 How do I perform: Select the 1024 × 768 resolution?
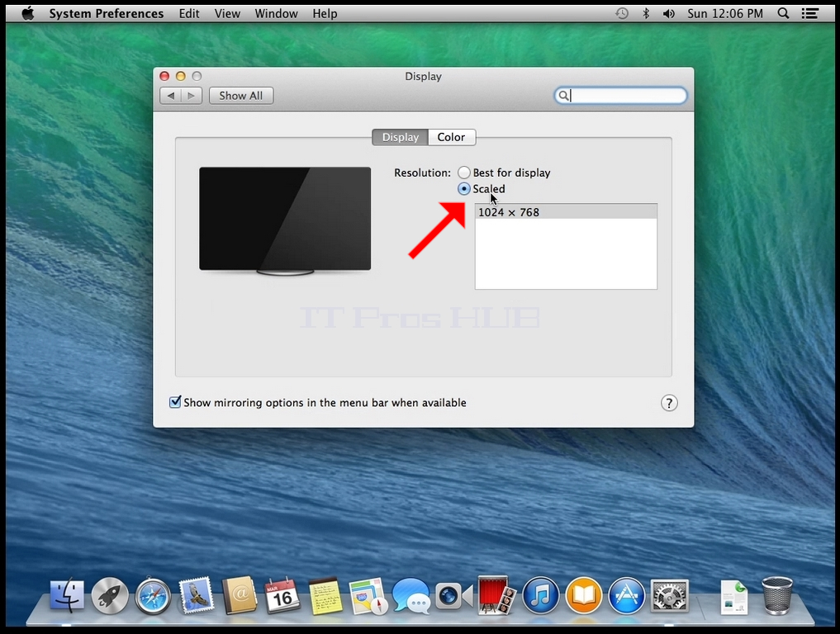coord(566,212)
